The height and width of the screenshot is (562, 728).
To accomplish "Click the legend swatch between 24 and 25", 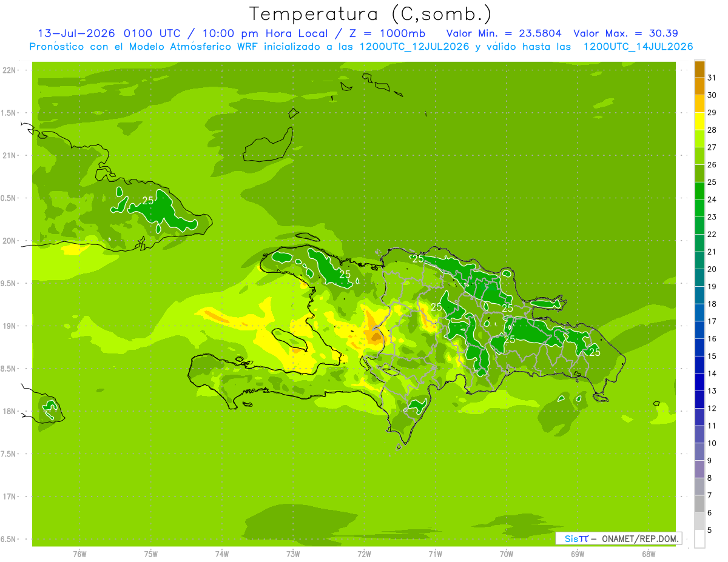I will pos(699,190).
